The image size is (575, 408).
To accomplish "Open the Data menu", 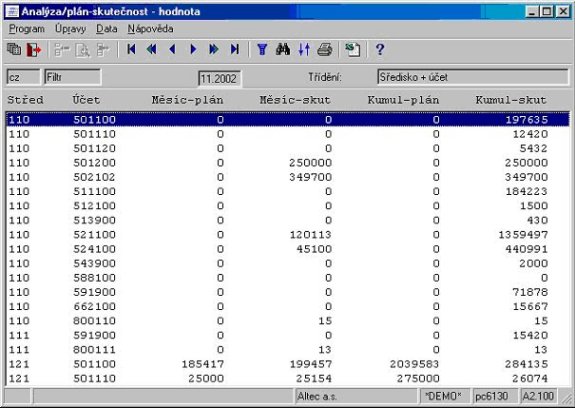I will tap(107, 29).
